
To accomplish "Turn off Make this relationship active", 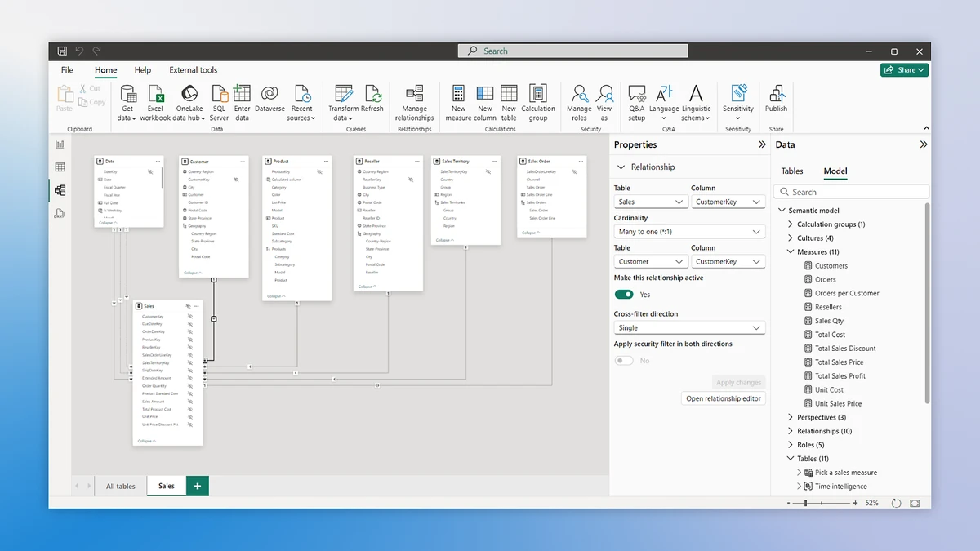I will coord(624,295).
